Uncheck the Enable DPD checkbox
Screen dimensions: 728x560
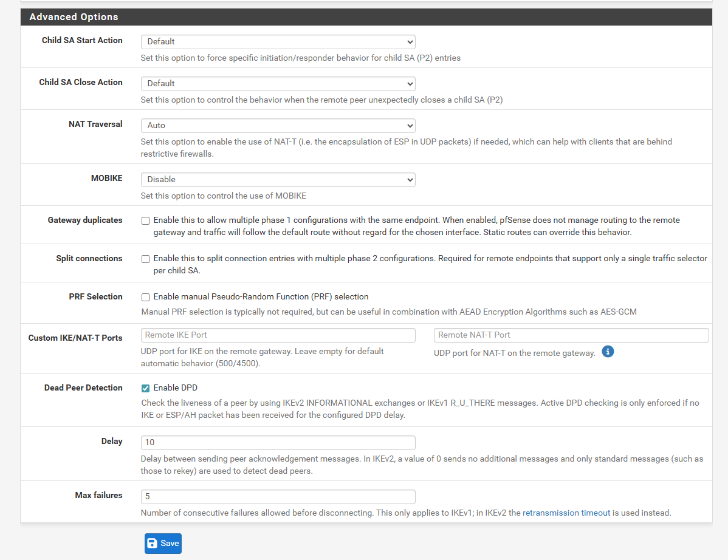click(145, 388)
